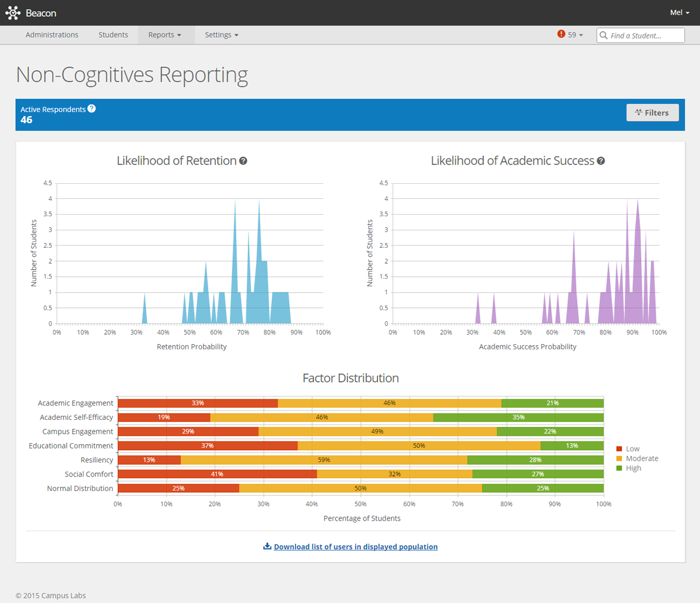Open the Reports dropdown menu
Screen dimensions: 700x603
coord(165,34)
